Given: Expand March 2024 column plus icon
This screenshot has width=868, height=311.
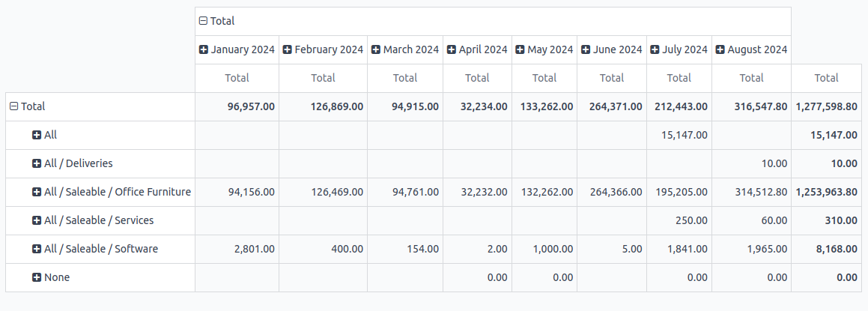Looking at the screenshot, I should (x=376, y=49).
